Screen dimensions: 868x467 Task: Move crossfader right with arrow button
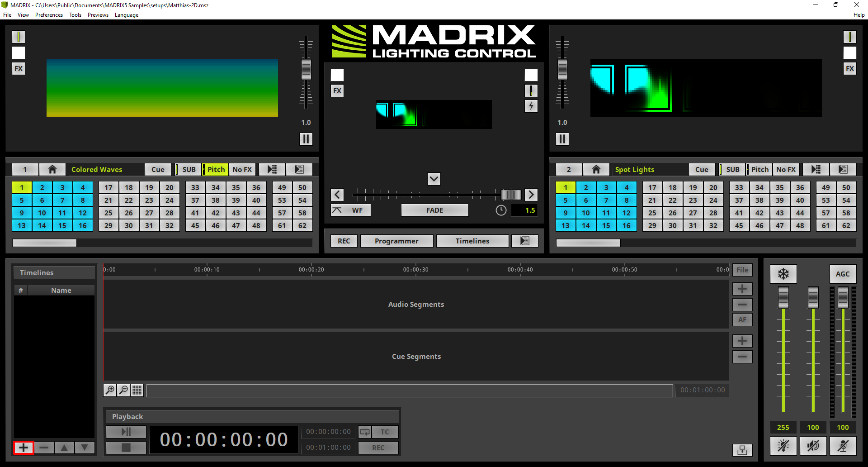(531, 195)
